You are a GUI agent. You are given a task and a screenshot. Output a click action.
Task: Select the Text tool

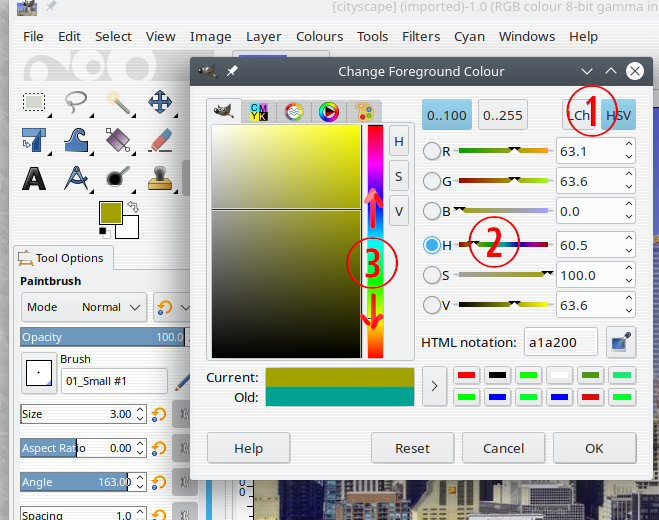click(x=35, y=178)
